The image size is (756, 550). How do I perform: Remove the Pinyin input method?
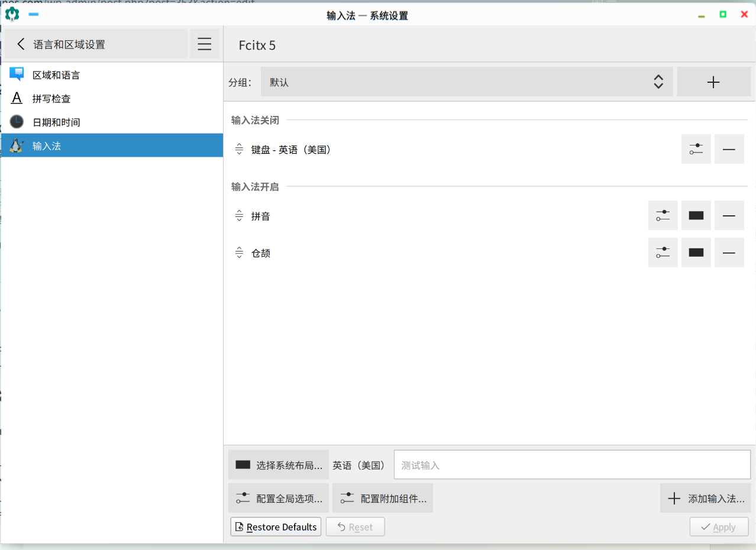729,216
